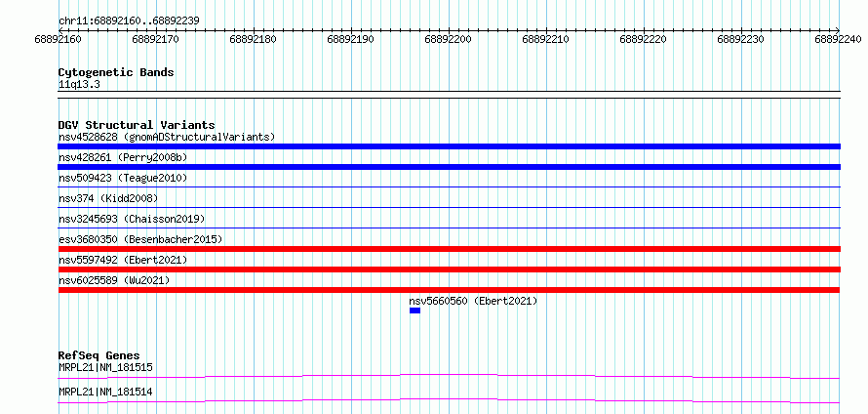
Task: Click ruler position 68892240
Action: [838, 39]
